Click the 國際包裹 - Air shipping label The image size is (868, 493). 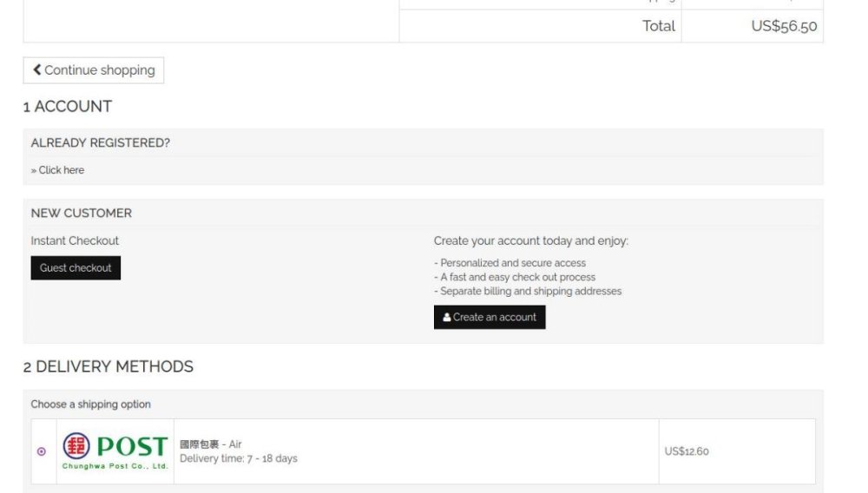211,444
